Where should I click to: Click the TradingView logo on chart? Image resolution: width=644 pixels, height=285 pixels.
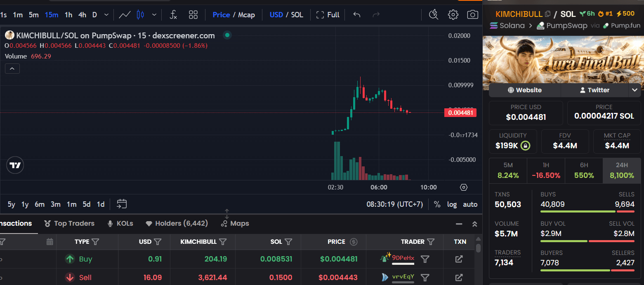(15, 166)
